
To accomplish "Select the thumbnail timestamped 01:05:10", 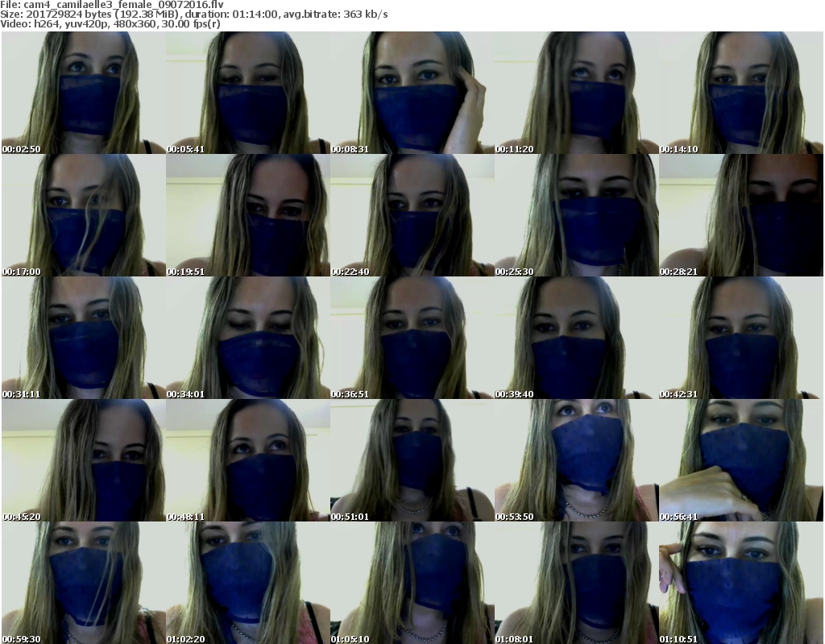I will click(412, 583).
